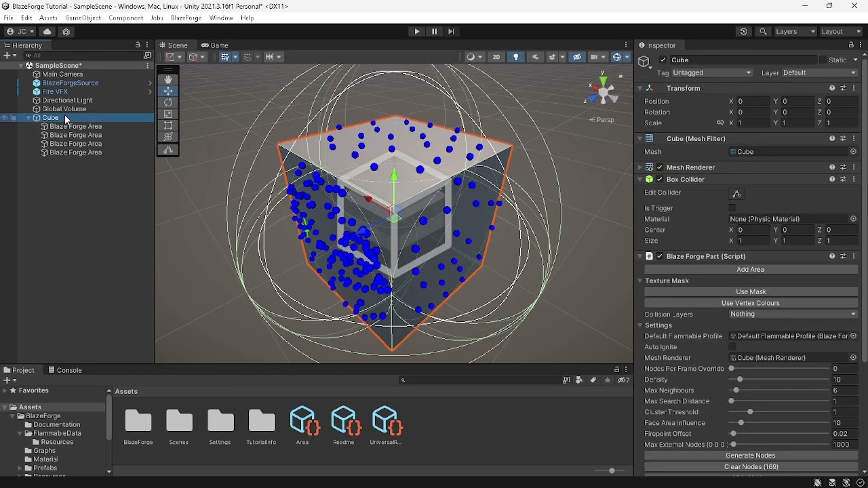Select Fire VFX in Hierarchy
This screenshot has height=488, width=868.
[54, 91]
